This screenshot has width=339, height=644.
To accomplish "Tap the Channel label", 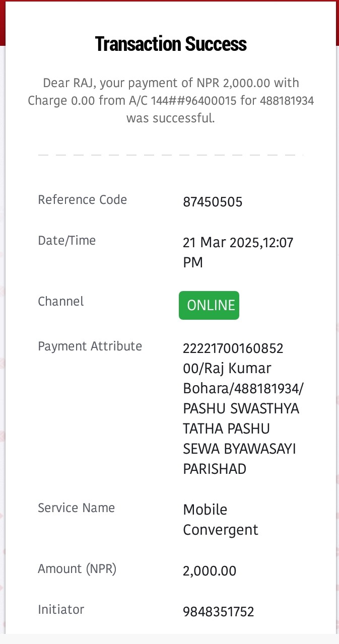I will coord(61,301).
